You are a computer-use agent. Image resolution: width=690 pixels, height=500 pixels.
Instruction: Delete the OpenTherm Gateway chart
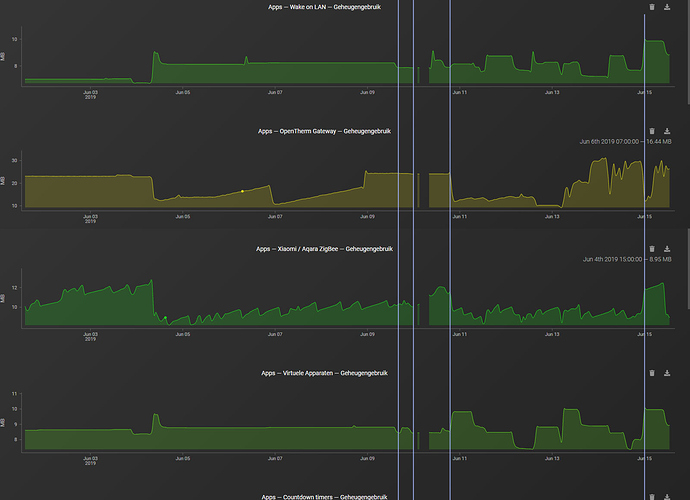[x=652, y=131]
